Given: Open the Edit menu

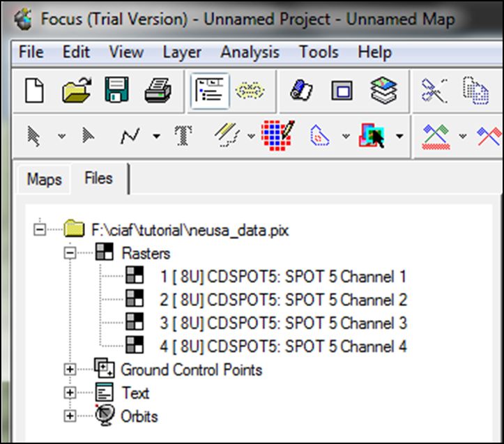Looking at the screenshot, I should coord(76,52).
